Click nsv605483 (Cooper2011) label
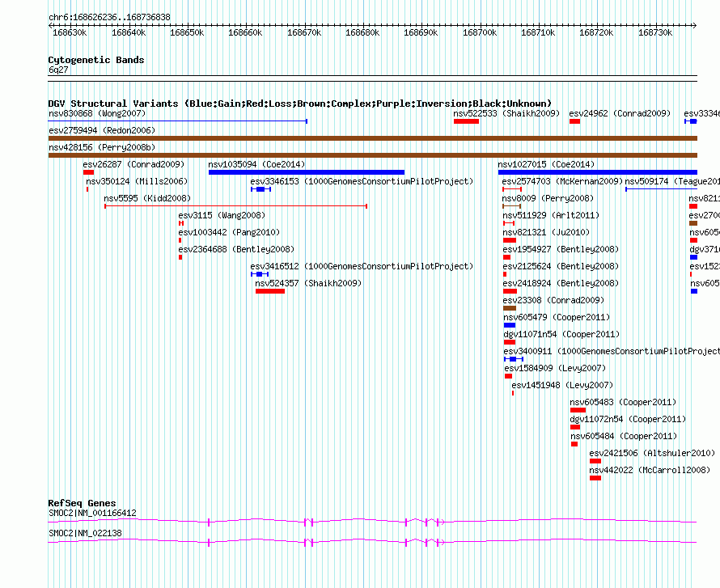This screenshot has height=588, width=720. click(623, 402)
